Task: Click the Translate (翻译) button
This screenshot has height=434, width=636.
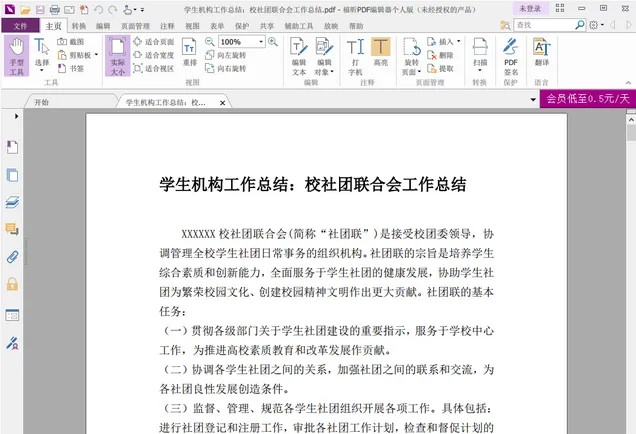Action: coord(541,52)
